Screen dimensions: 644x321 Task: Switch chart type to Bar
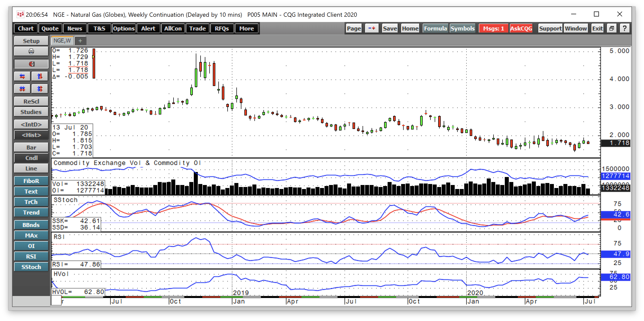pyautogui.click(x=31, y=147)
